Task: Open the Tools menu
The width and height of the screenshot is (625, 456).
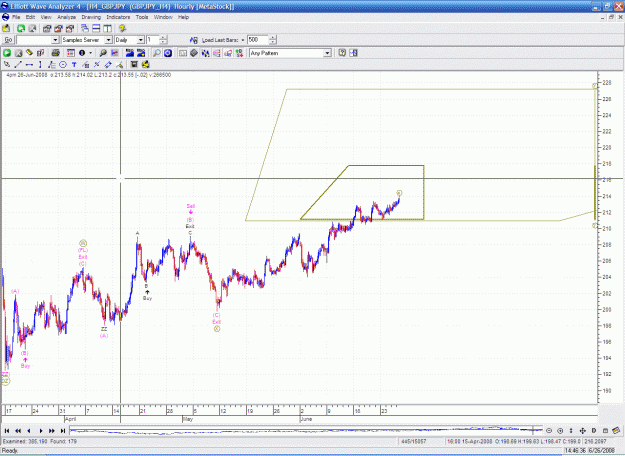Action: (142, 17)
